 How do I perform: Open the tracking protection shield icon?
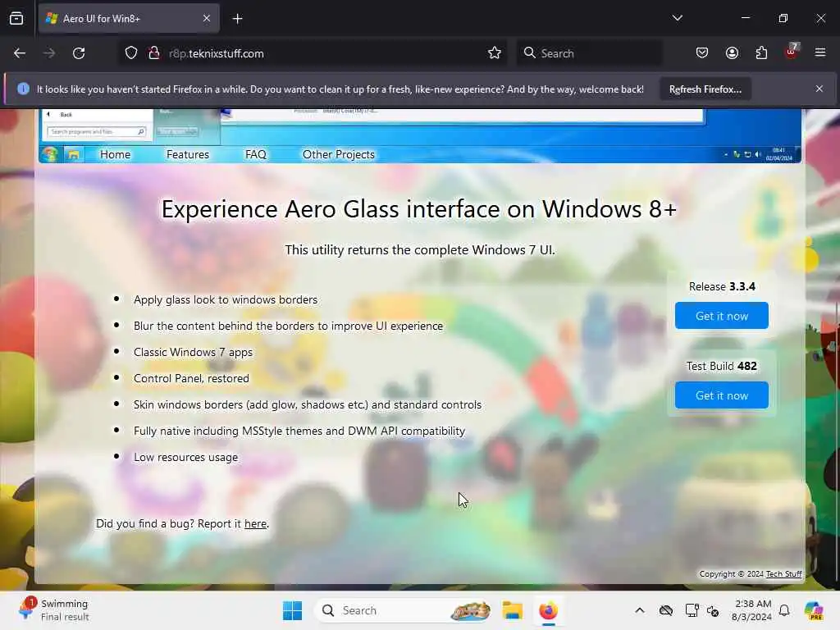(x=131, y=53)
